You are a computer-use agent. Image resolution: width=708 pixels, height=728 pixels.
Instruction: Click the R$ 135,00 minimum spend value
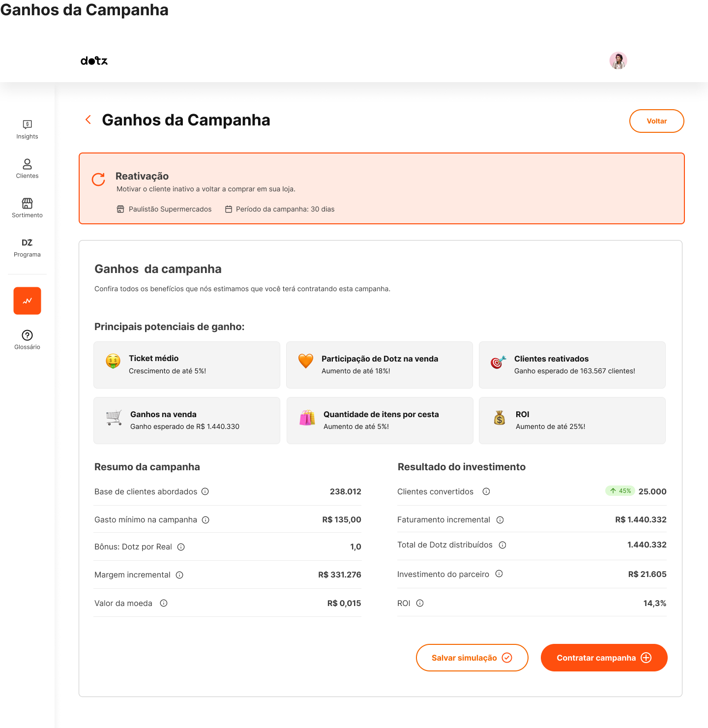tap(342, 519)
